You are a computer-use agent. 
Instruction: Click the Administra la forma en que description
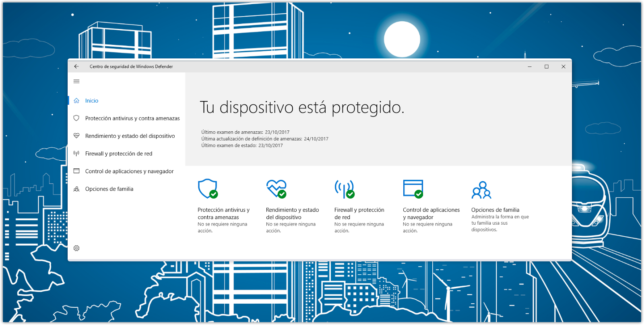[500, 223]
